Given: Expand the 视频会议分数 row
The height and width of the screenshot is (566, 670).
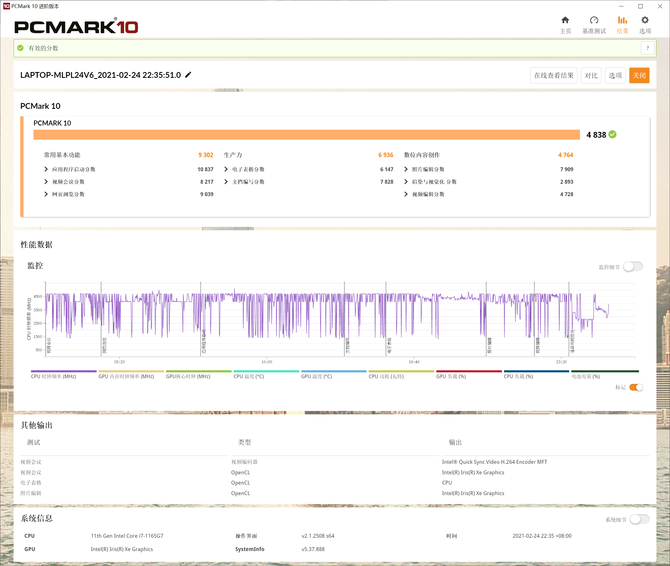Looking at the screenshot, I should tap(46, 181).
